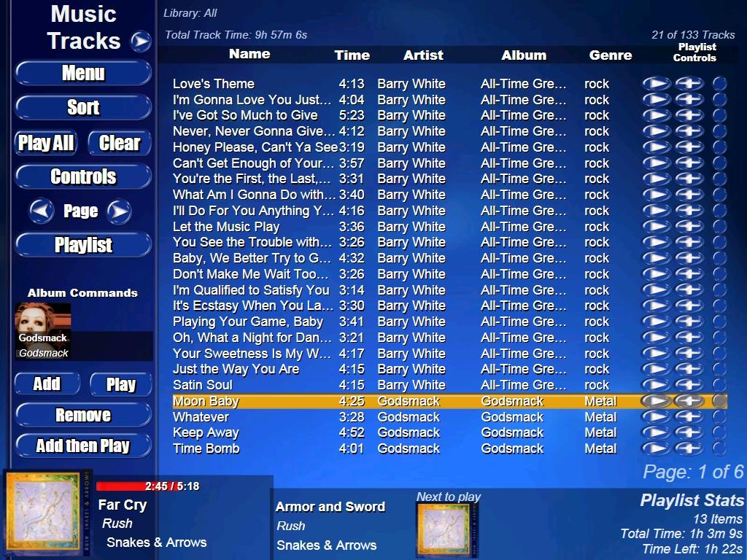This screenshot has height=560, width=747.
Task: Click the album Add button
Action: point(47,384)
